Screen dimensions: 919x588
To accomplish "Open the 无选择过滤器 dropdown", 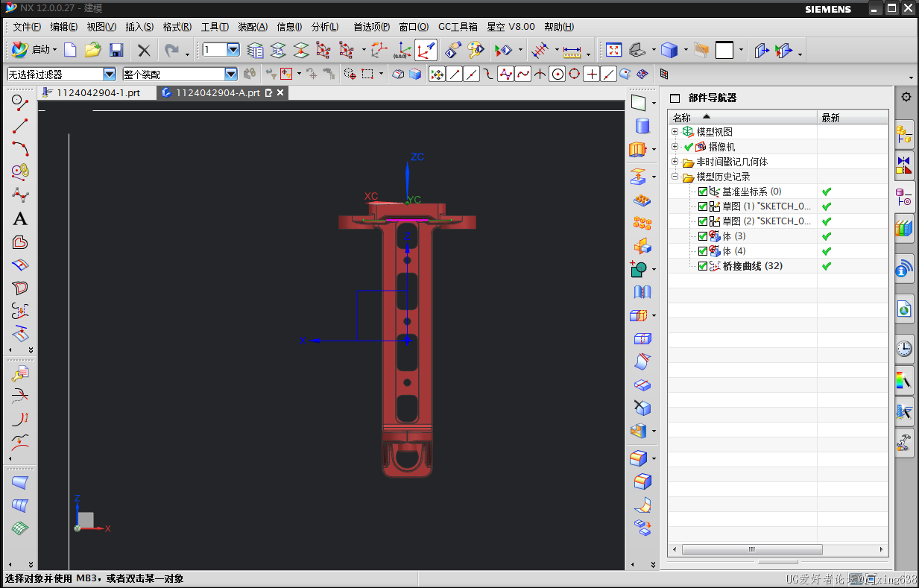I will [x=110, y=75].
